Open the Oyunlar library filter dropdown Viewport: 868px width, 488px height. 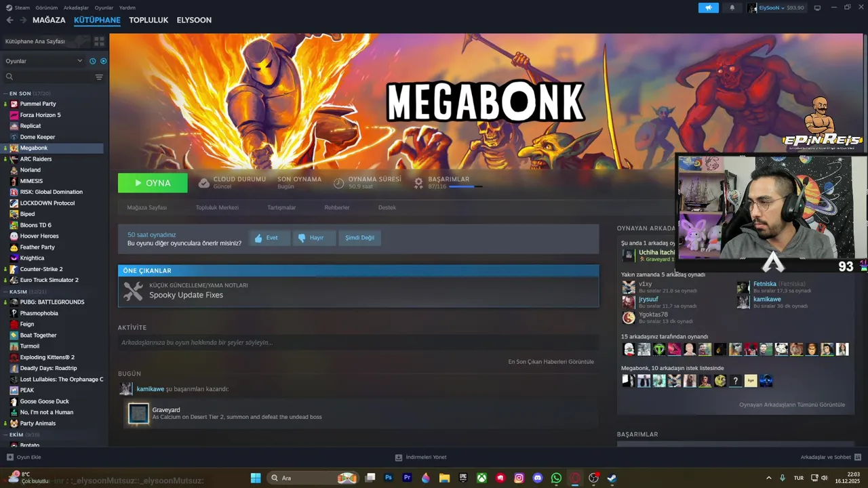(x=43, y=61)
